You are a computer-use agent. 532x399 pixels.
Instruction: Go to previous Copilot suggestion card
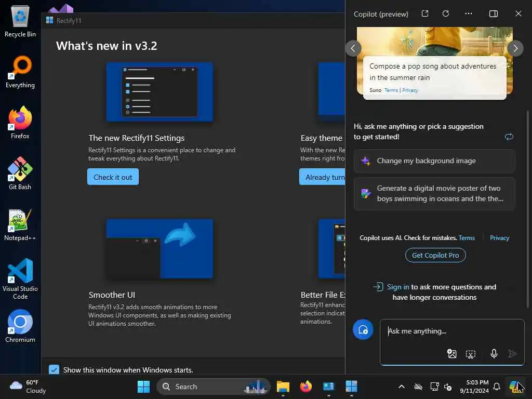click(353, 48)
